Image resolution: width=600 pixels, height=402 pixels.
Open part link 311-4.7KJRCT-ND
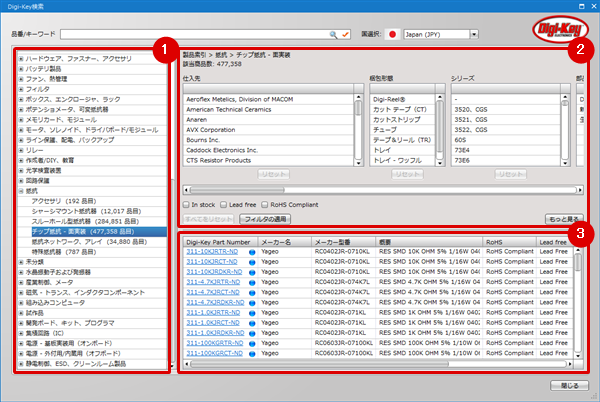point(213,292)
